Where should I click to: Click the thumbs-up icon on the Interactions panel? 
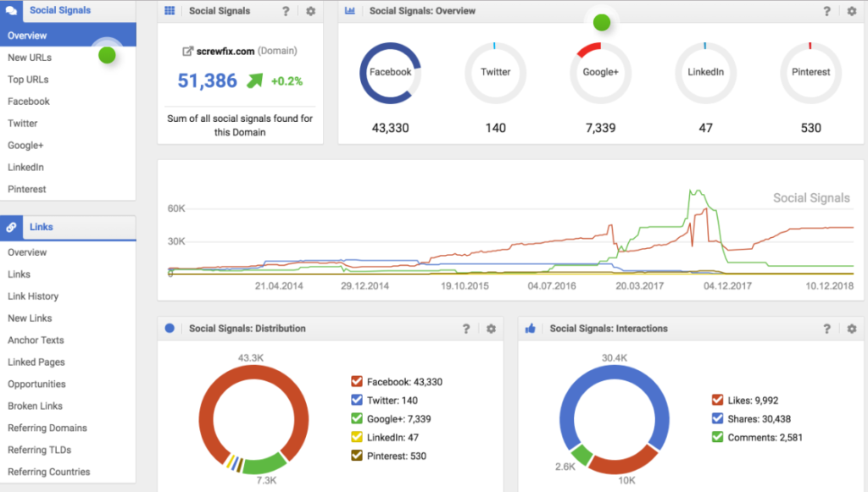(x=530, y=329)
